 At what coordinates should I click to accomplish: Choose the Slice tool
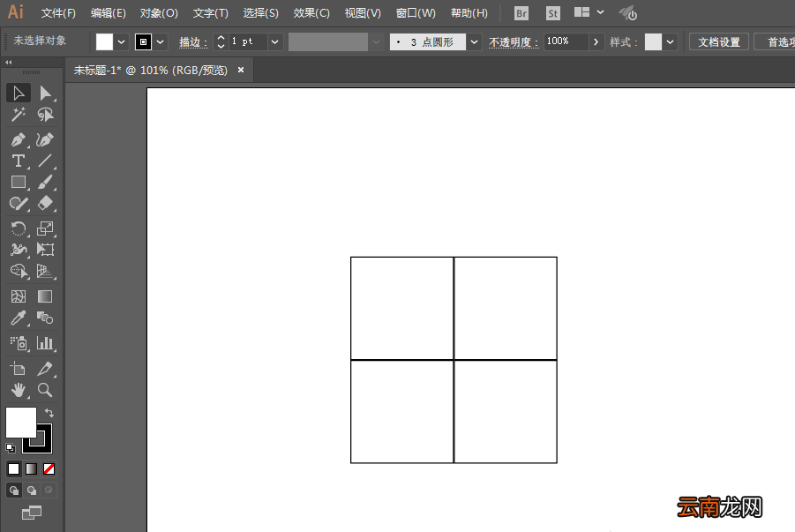click(45, 369)
